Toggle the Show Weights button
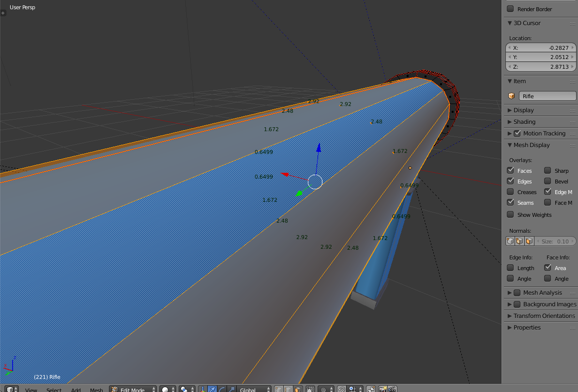578x392 pixels. click(511, 214)
